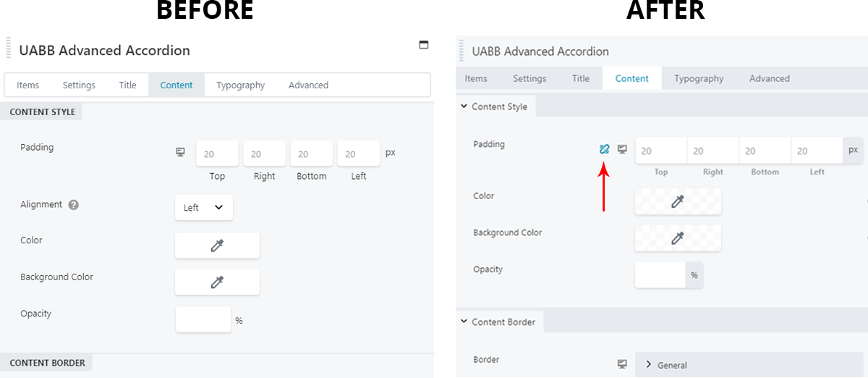Viewport: 868px width, 378px height.
Task: Click the Top padding field in left panel
Action: click(217, 154)
